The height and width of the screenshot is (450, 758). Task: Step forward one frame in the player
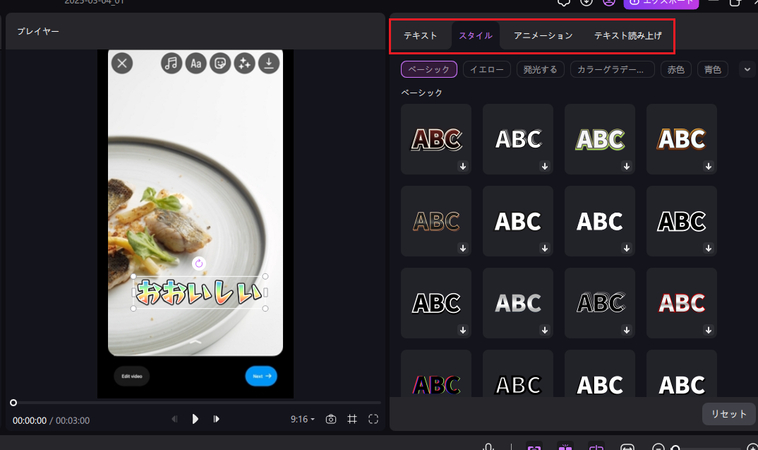pos(216,419)
